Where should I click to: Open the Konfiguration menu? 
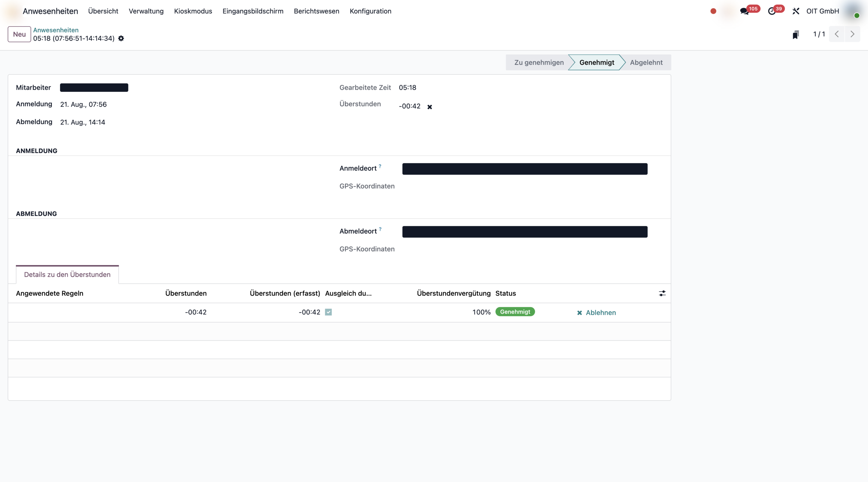point(370,11)
